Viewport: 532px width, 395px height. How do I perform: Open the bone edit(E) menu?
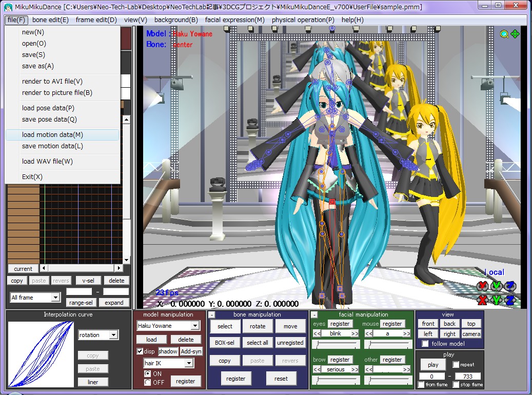click(50, 19)
